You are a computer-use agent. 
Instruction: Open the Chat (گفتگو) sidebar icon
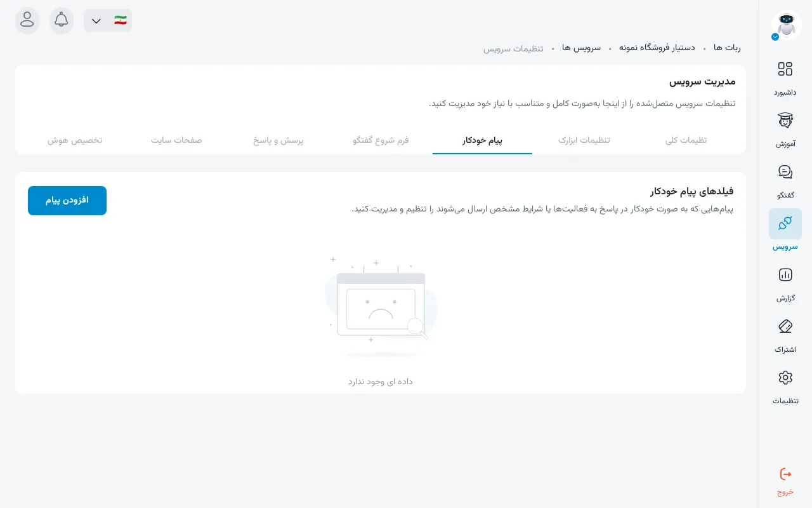[x=785, y=172]
